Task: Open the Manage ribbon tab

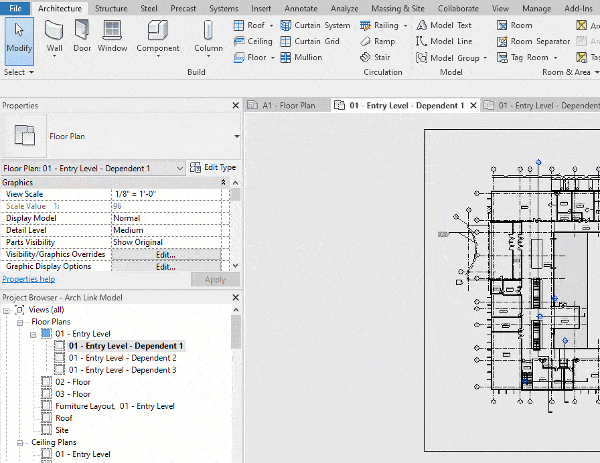Action: pos(536,8)
